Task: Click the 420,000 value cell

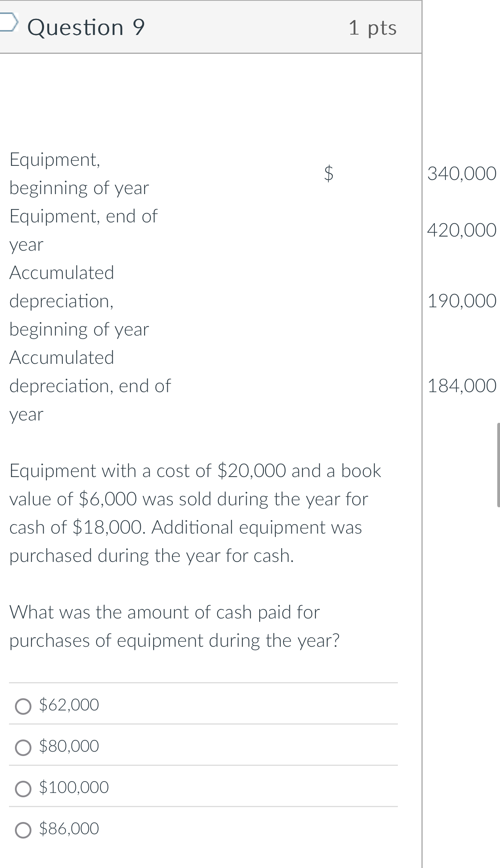Action: [462, 230]
